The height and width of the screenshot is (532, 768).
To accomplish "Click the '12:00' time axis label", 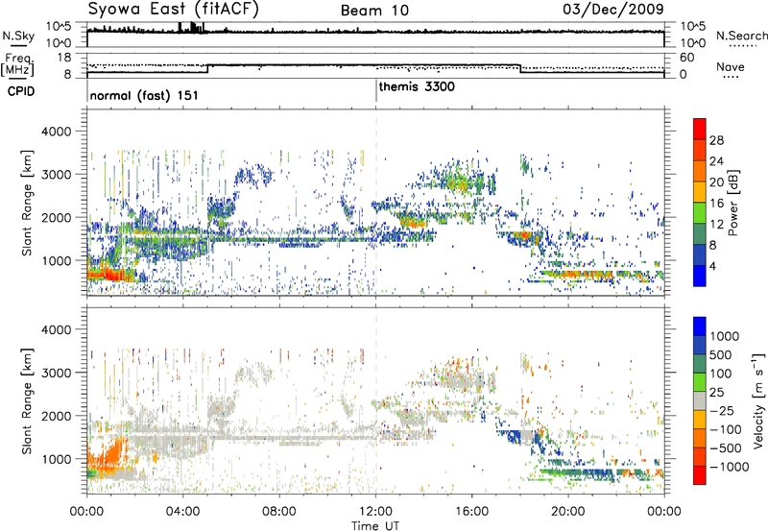I will click(x=375, y=511).
